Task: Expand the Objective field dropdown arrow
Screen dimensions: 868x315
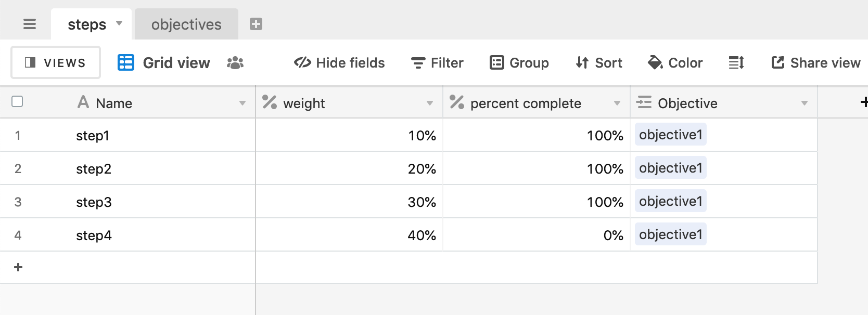Action: [x=805, y=103]
